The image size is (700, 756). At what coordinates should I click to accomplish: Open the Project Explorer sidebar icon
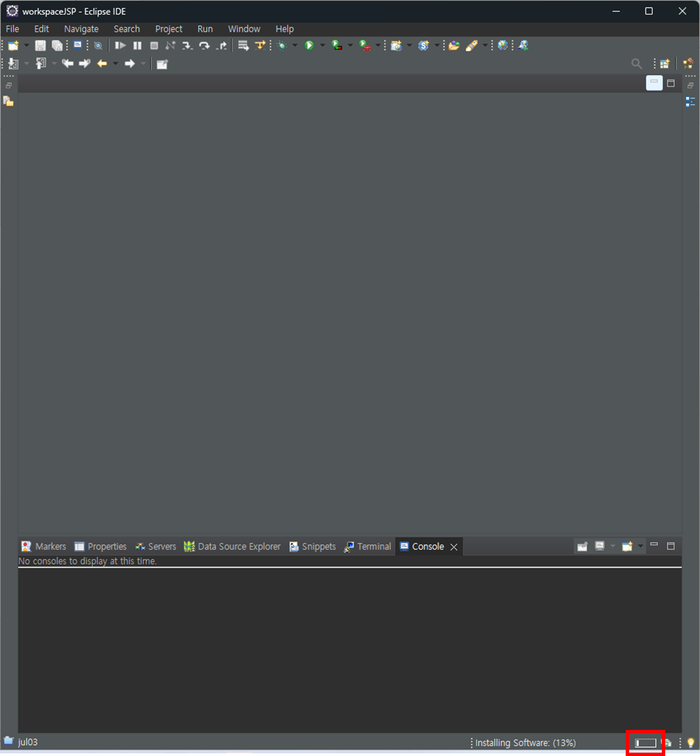pos(8,101)
